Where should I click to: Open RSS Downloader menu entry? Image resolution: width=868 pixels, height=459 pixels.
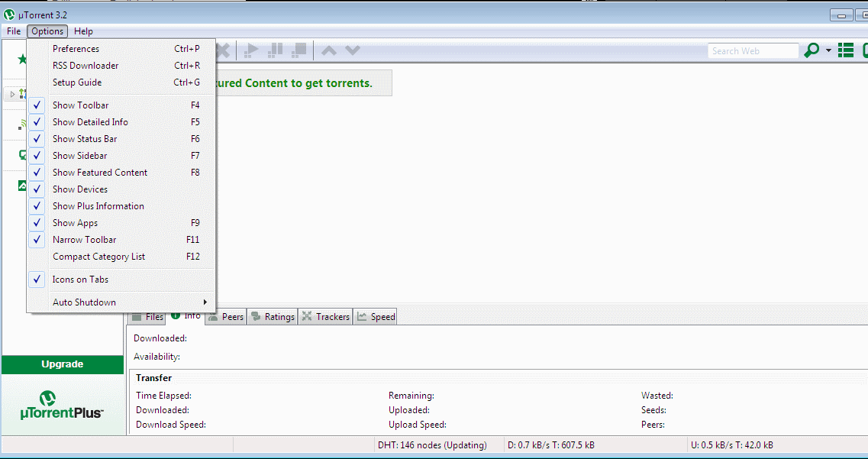[121, 66]
